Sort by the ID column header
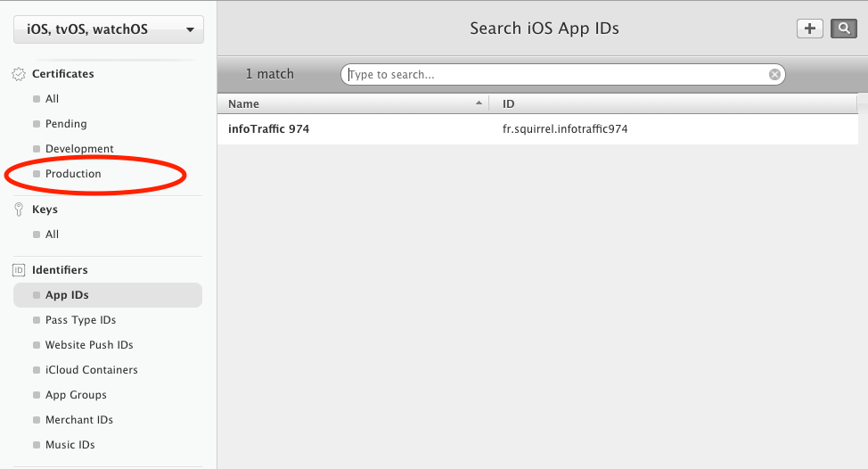Screen dimensions: 868x469 [x=673, y=104]
